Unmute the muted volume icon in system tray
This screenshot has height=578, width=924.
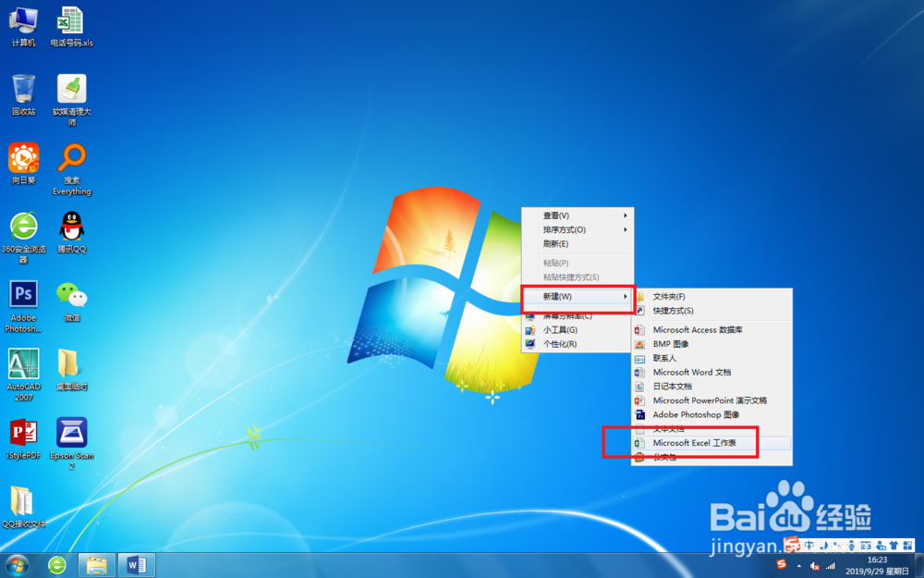(x=814, y=565)
